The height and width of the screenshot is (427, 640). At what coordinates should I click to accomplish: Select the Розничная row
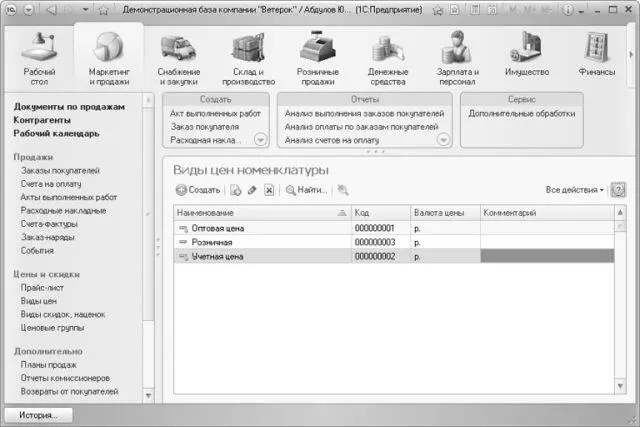[x=394, y=242]
